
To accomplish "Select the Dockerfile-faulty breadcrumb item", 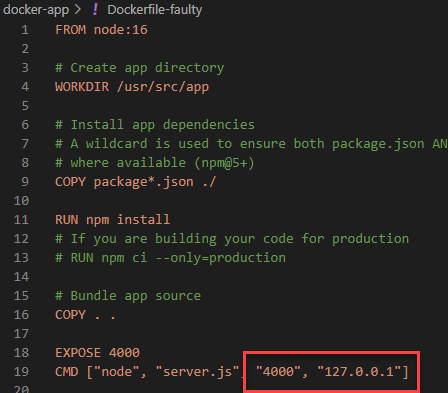I will [x=155, y=10].
